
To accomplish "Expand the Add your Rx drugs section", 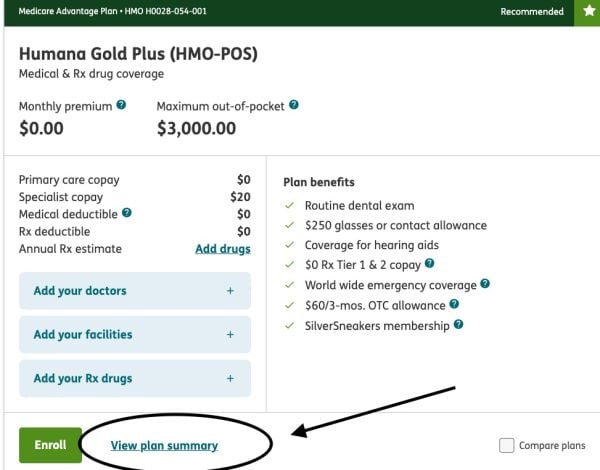I will pos(135,379).
